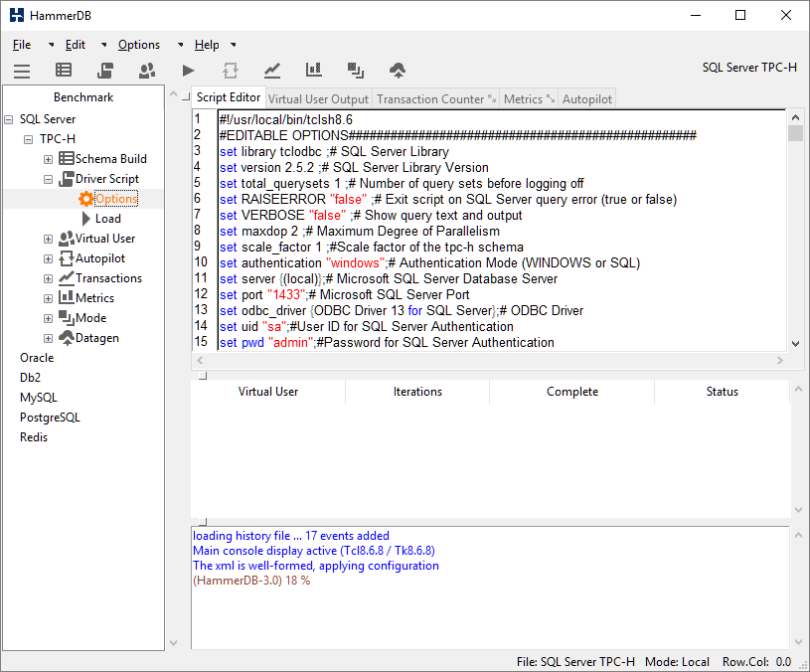The image size is (810, 672).
Task: Click the Transaction Counter toolbar icon
Action: click(x=272, y=71)
